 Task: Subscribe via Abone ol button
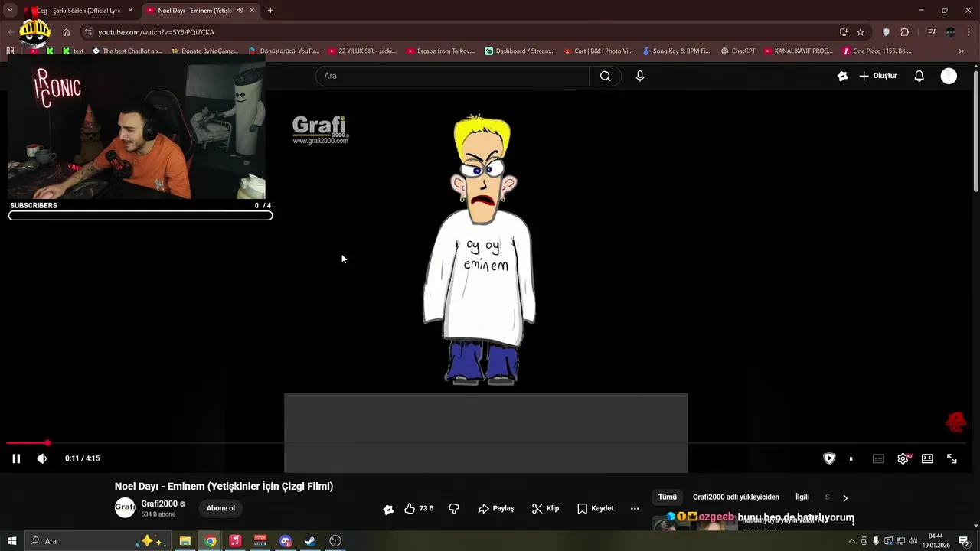220,508
